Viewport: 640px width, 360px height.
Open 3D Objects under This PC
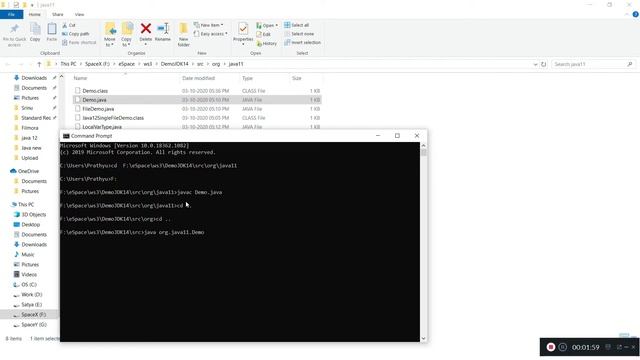point(33,215)
